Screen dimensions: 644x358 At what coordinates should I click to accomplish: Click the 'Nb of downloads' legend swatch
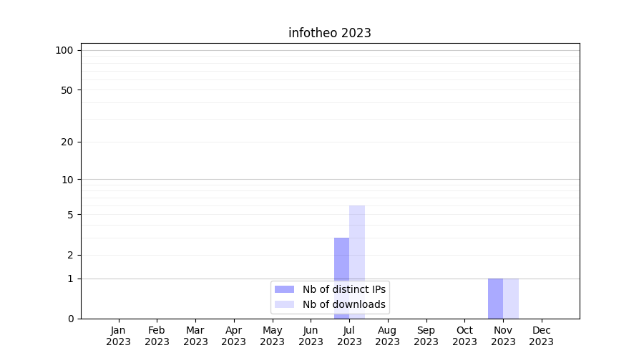[x=284, y=304]
